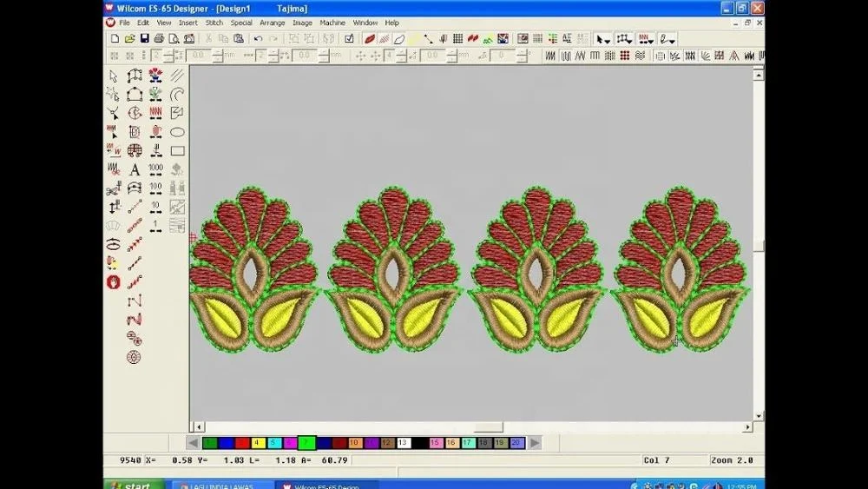Open the Machine menu

tap(332, 23)
